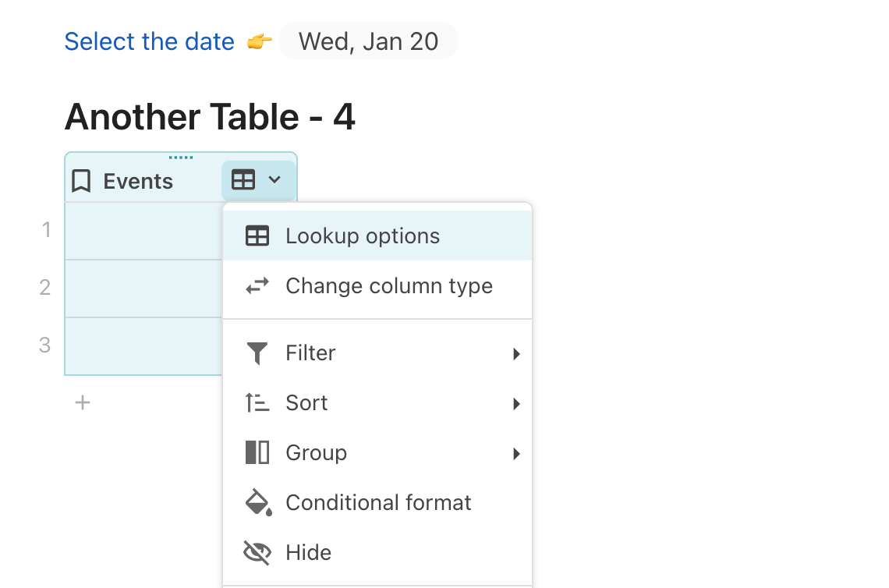
Task: Expand the Group submenu arrow
Action: [x=516, y=454]
